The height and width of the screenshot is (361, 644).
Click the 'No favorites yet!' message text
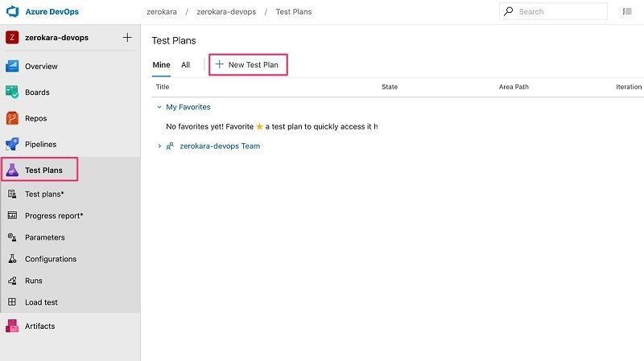tap(271, 127)
